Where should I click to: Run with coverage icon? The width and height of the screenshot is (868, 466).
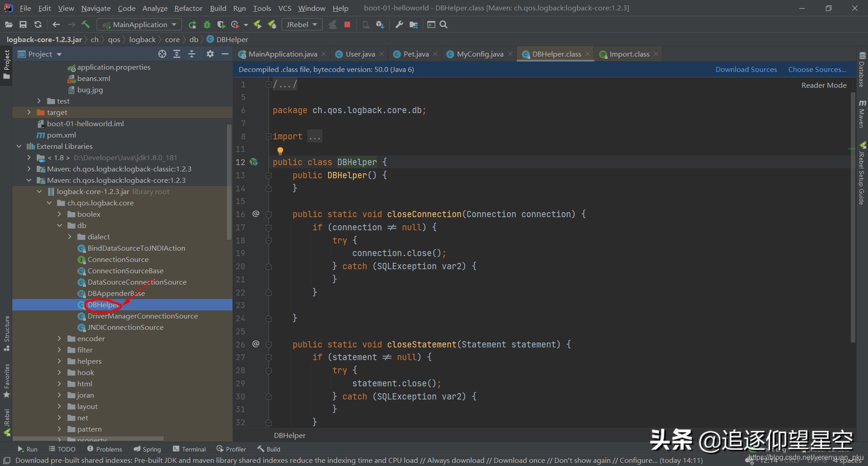point(221,24)
